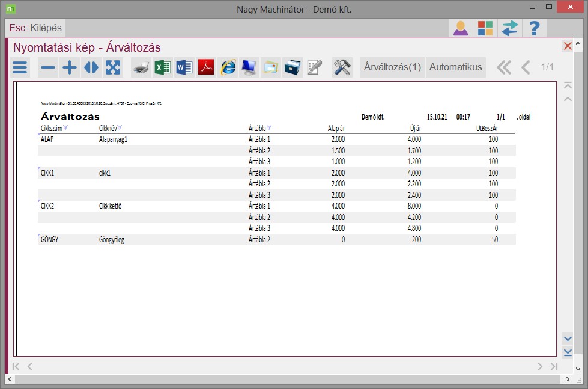Select GÖNGY item code cell
Image resolution: width=588 pixels, height=389 pixels.
pyautogui.click(x=49, y=239)
